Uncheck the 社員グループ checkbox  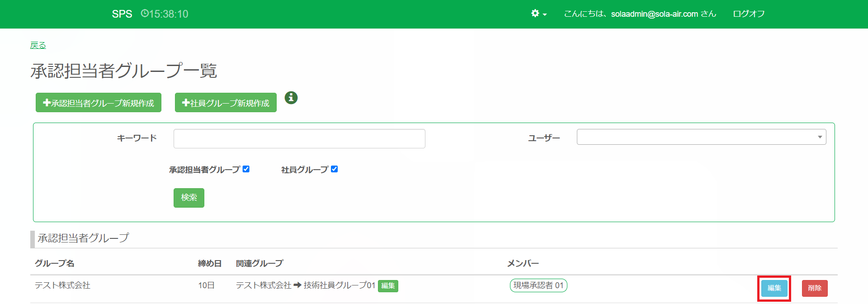(x=334, y=169)
